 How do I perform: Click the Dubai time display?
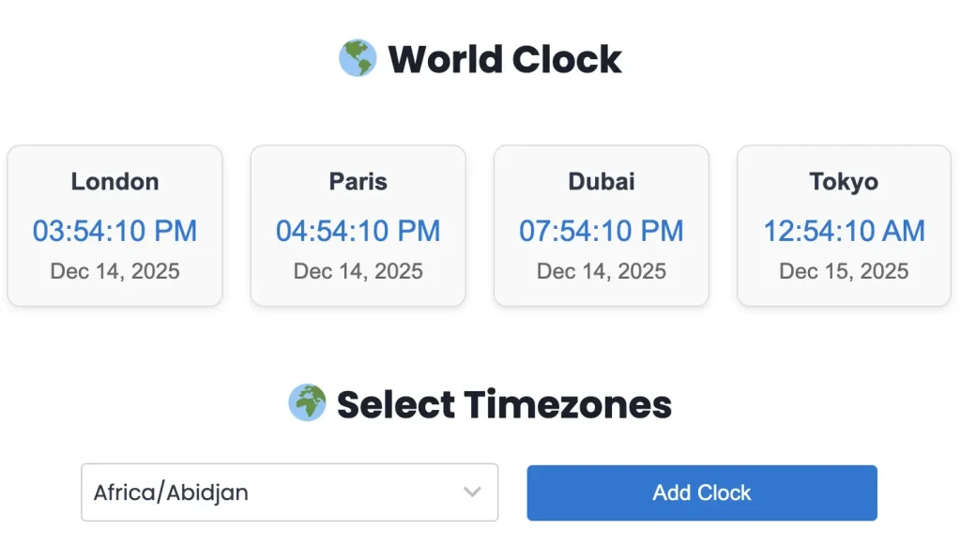pos(601,231)
